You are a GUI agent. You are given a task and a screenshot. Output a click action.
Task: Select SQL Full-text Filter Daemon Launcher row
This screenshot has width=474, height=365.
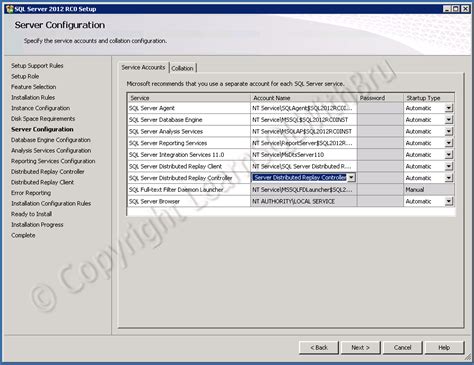coord(189,190)
